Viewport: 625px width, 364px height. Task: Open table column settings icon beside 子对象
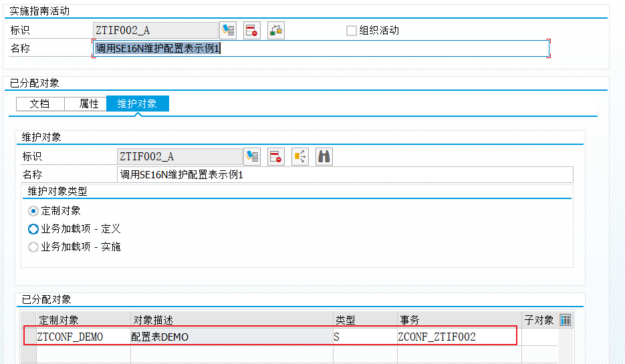[566, 320]
